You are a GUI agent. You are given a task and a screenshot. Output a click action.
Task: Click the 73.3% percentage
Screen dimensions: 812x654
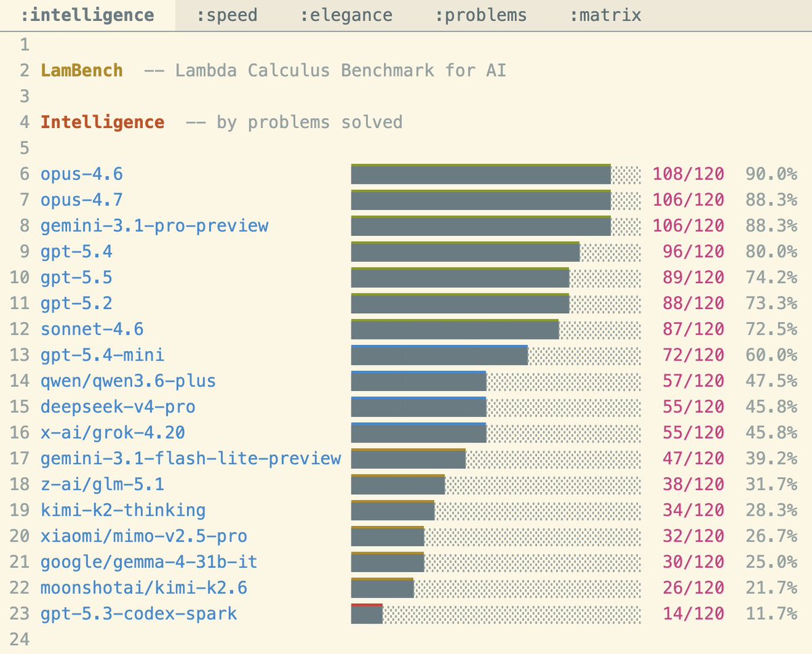tap(771, 303)
